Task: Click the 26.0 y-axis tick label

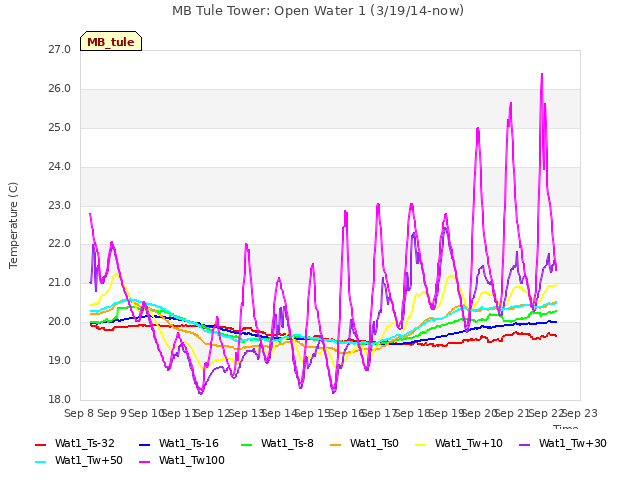Action: (59, 89)
